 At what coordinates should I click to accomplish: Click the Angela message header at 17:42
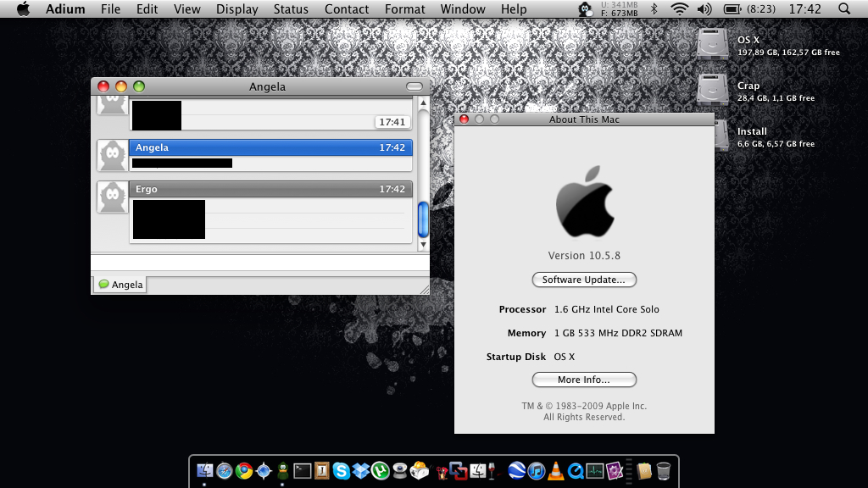tap(270, 147)
